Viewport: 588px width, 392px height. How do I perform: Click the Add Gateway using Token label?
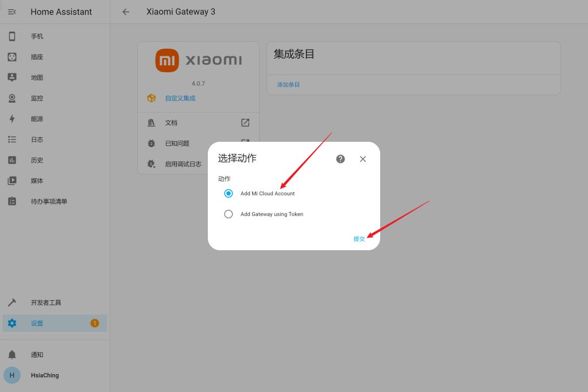(x=272, y=214)
